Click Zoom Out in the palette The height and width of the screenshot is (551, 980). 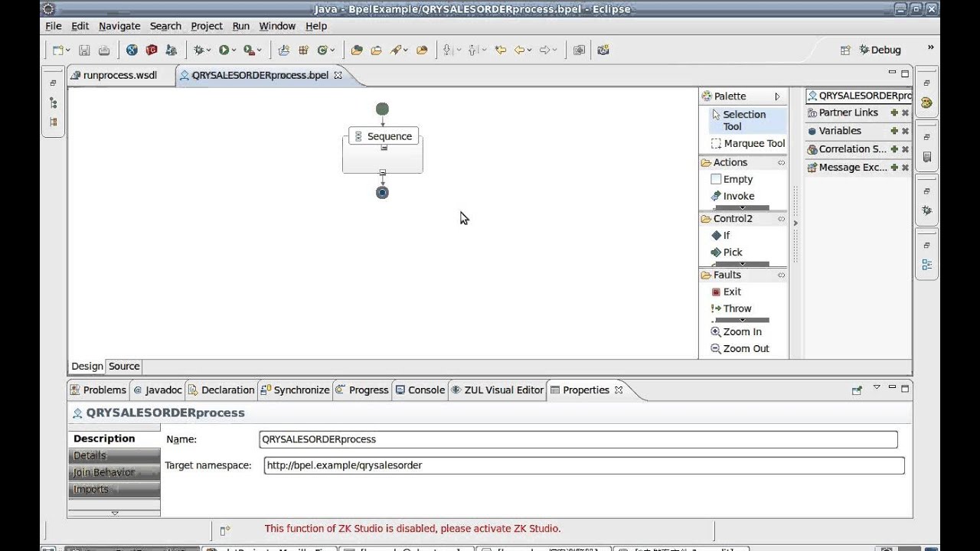point(740,349)
